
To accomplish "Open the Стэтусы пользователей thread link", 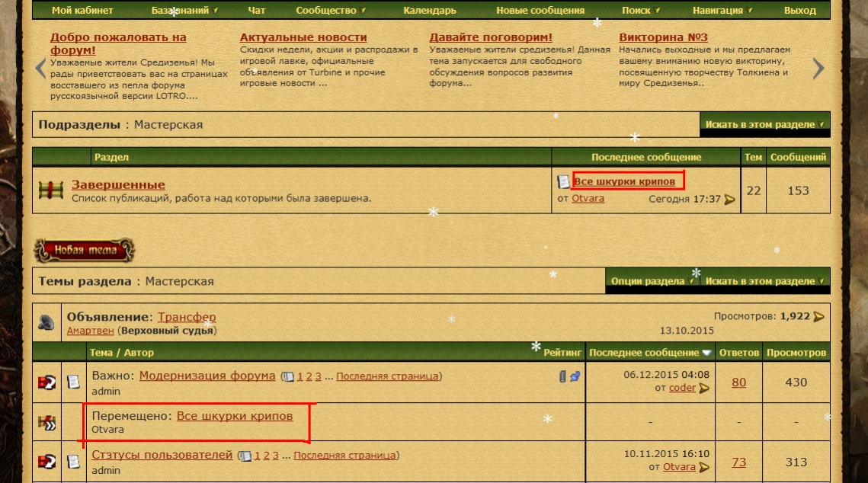I will point(162,455).
